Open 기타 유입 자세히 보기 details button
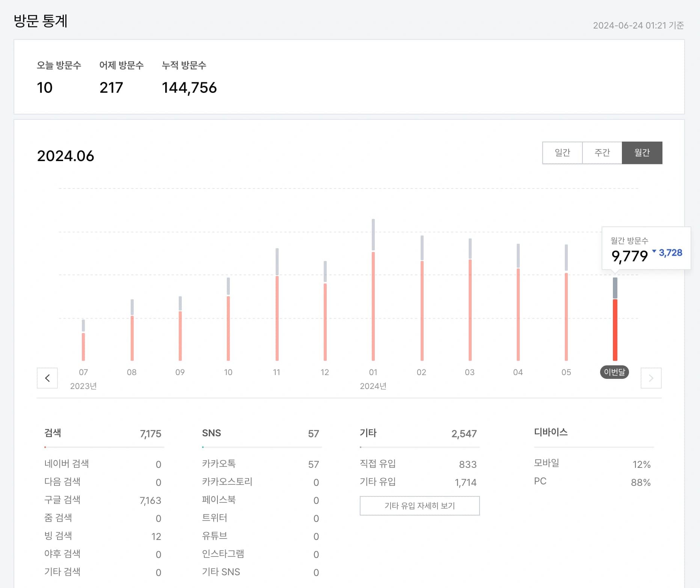The width and height of the screenshot is (700, 588). (419, 505)
